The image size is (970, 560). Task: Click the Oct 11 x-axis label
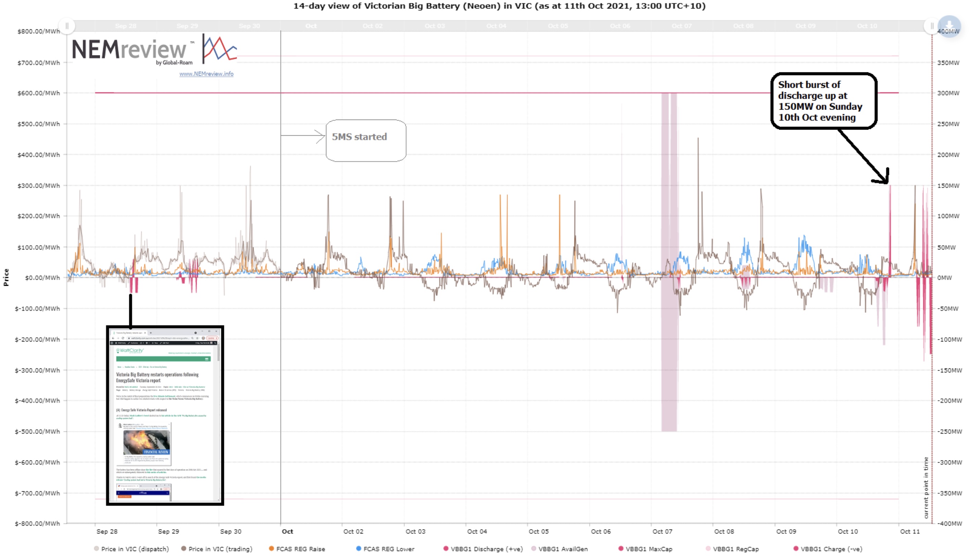909,531
